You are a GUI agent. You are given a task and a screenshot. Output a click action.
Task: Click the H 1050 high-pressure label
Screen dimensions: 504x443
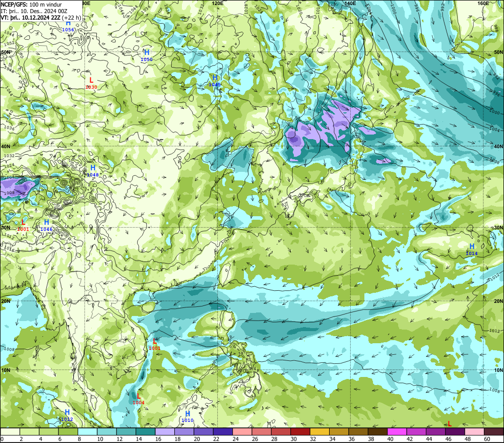pyautogui.click(x=147, y=55)
